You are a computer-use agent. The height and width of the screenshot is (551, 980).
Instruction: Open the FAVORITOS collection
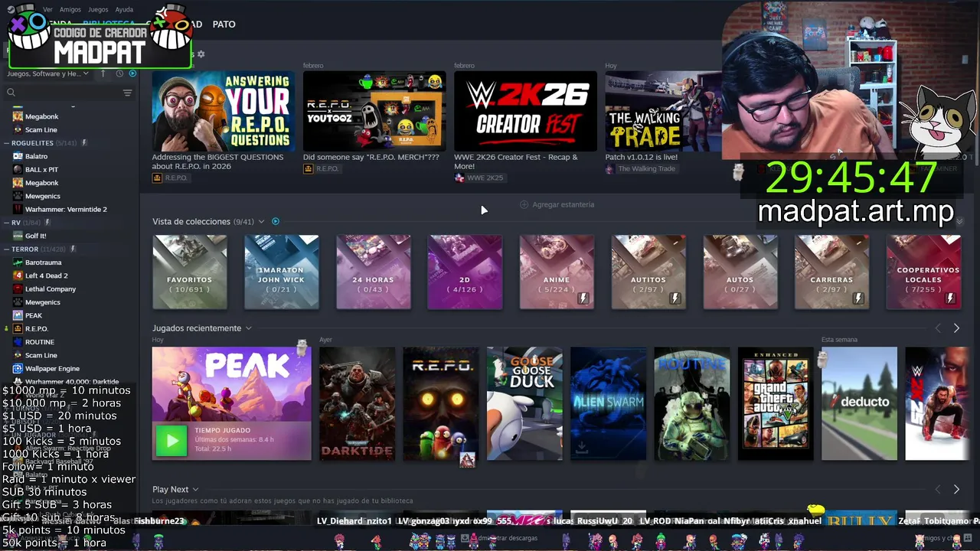pyautogui.click(x=190, y=272)
